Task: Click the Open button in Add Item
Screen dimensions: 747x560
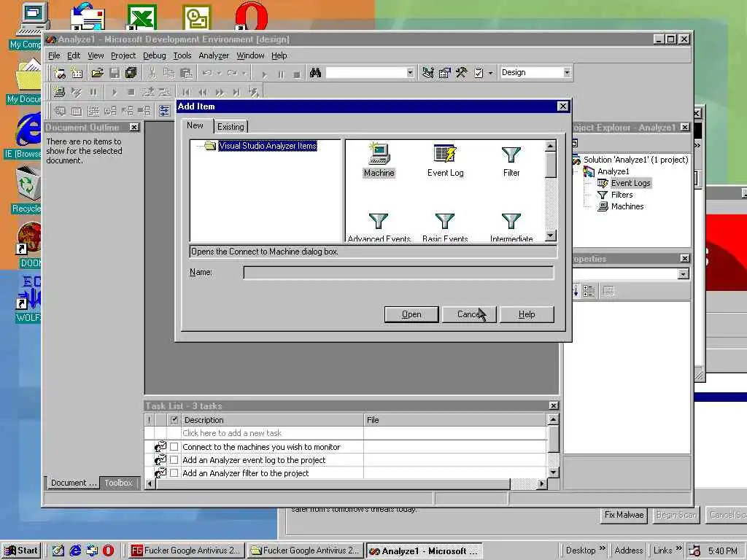Action: click(x=411, y=314)
